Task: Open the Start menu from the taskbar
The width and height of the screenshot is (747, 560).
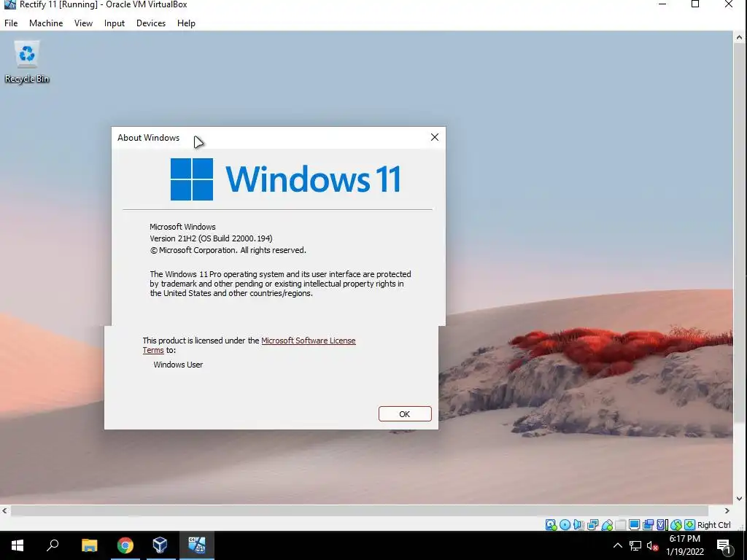Action: (x=18, y=545)
